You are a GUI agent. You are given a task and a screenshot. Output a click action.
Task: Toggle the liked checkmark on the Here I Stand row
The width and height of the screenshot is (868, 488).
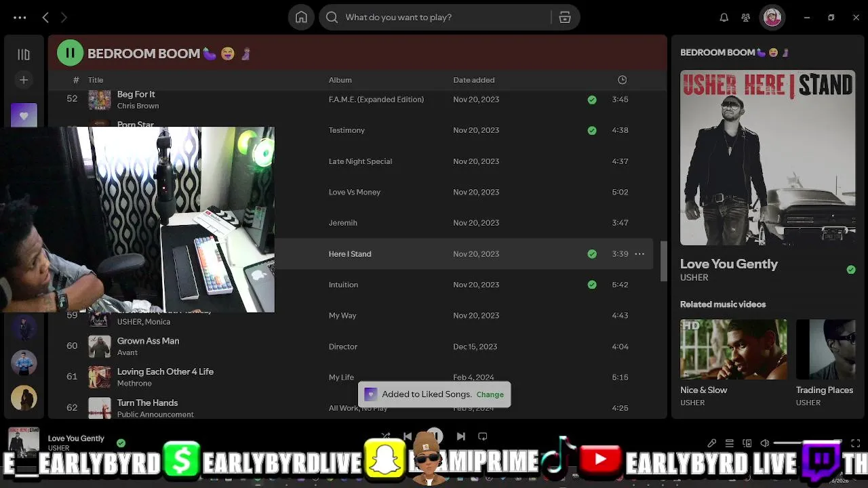[x=592, y=253]
